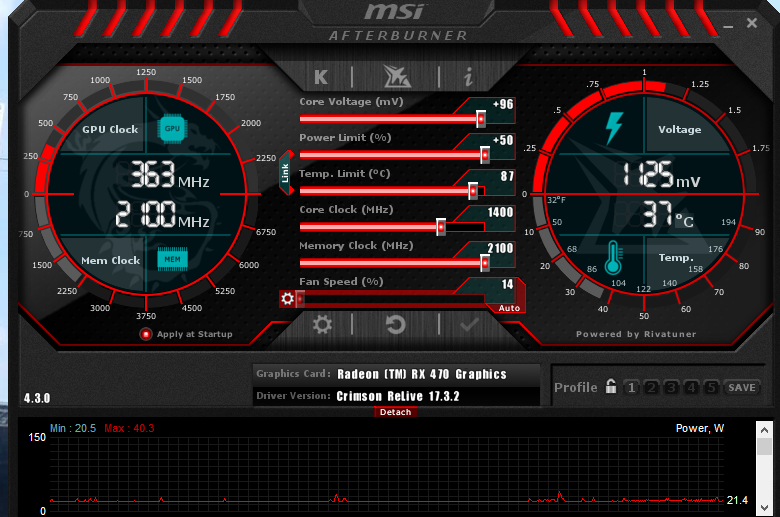Select profile slot 4
Screen dimensions: 780x517
(691, 387)
